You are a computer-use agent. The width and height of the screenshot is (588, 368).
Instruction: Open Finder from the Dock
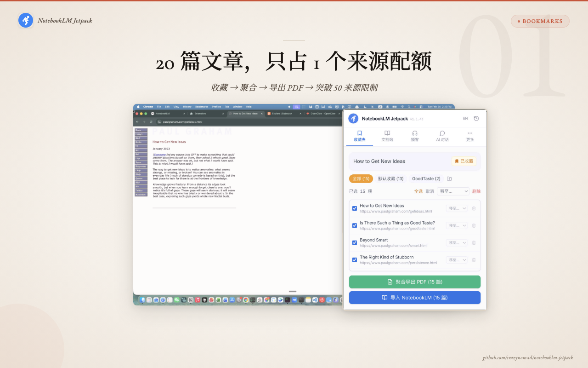pyautogui.click(x=142, y=300)
